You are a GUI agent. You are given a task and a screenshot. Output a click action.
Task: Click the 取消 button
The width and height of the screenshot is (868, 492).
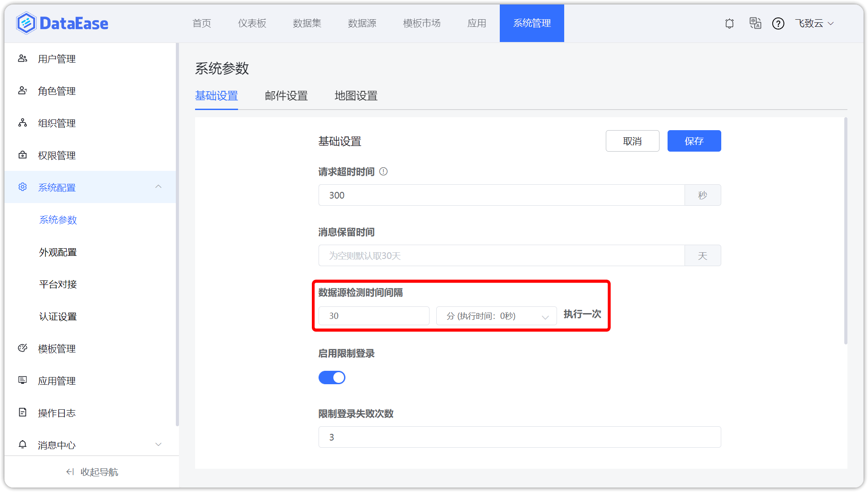[x=632, y=141]
